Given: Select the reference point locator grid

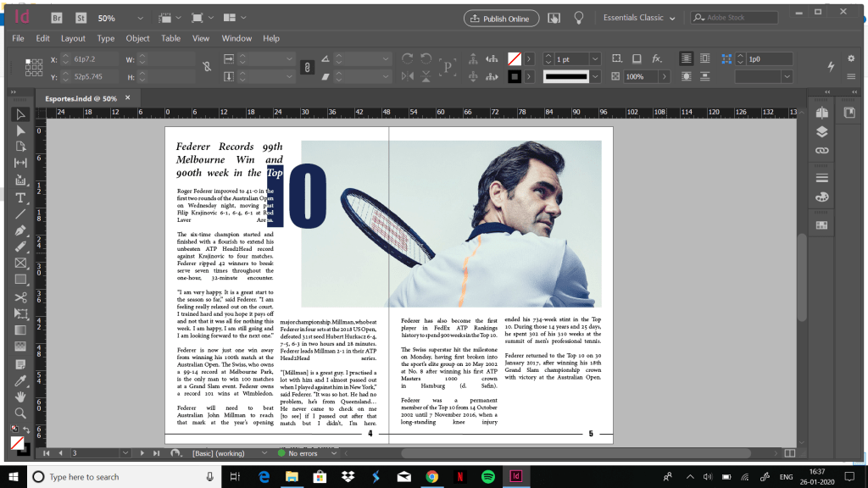Looking at the screenshot, I should point(34,68).
